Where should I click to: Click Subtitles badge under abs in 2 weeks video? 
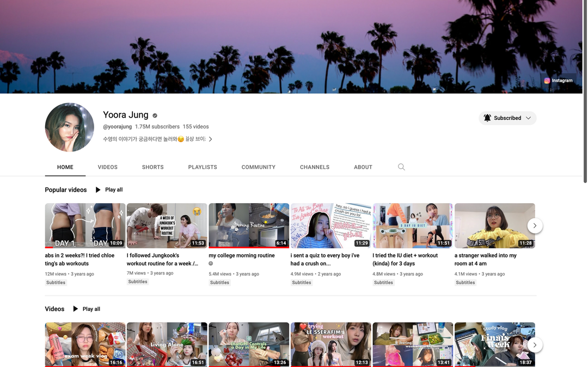(x=56, y=283)
